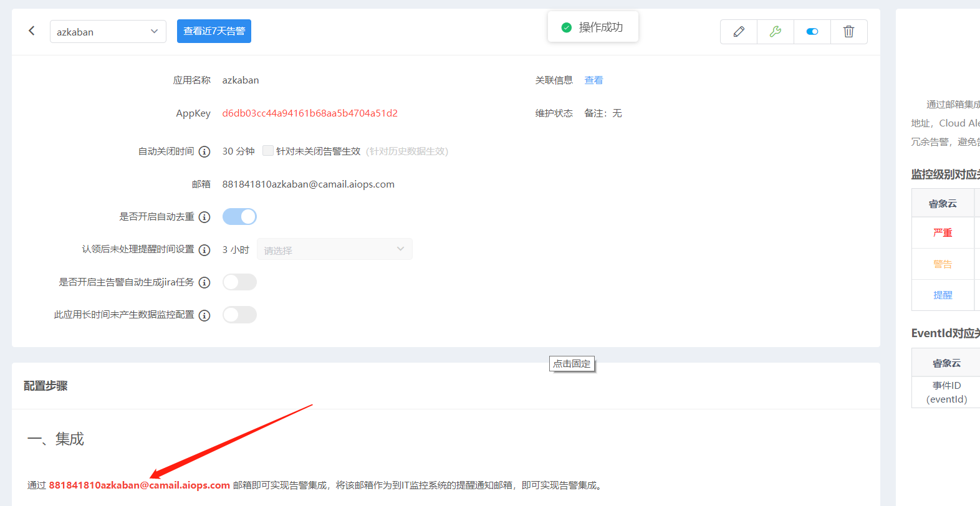
Task: Click the 一、集成 step heading
Action: coord(55,439)
